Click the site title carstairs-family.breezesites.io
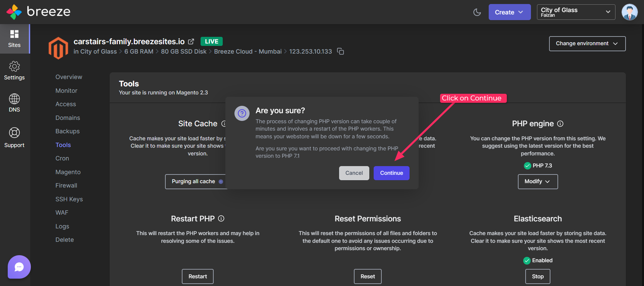The height and width of the screenshot is (286, 644). [129, 42]
